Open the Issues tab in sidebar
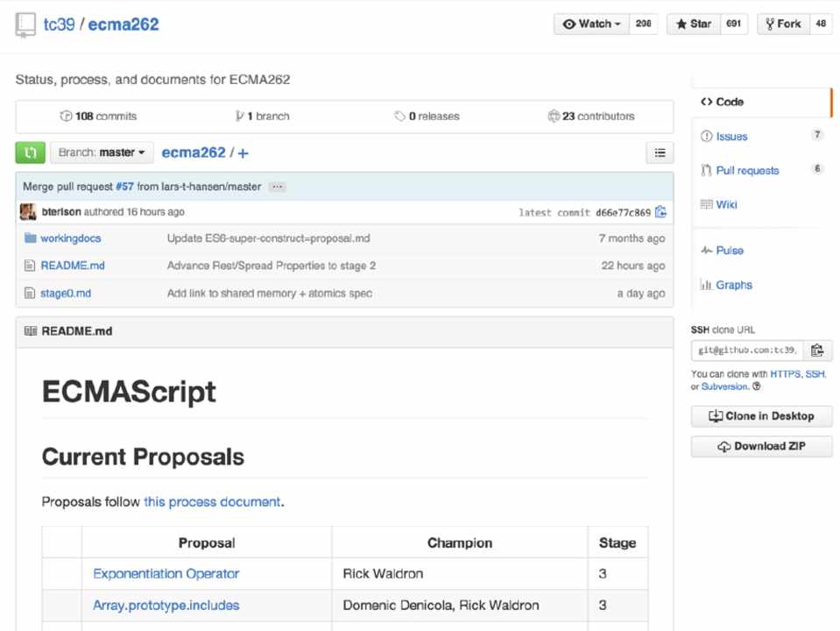 [731, 136]
